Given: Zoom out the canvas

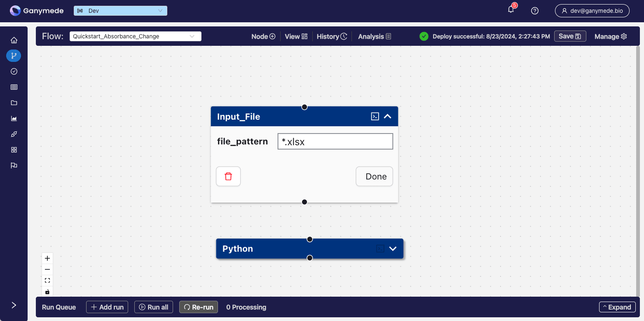Looking at the screenshot, I should 47,269.
